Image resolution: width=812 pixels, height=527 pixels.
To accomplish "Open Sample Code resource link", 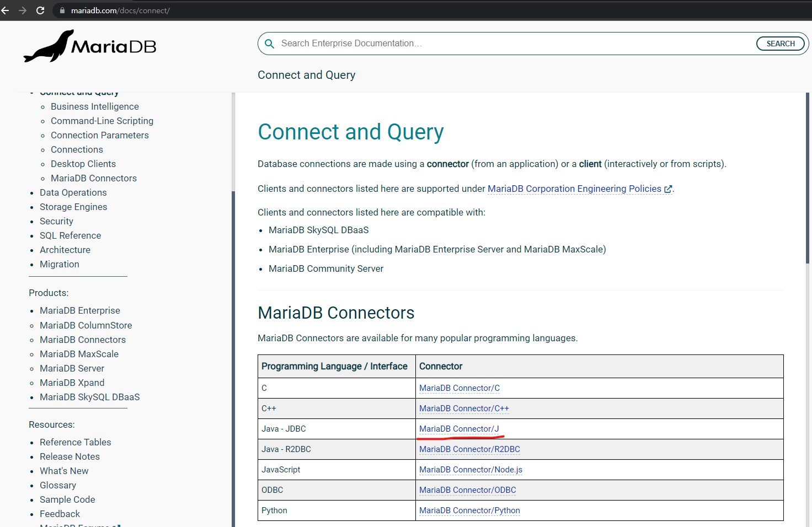I will [x=67, y=499].
